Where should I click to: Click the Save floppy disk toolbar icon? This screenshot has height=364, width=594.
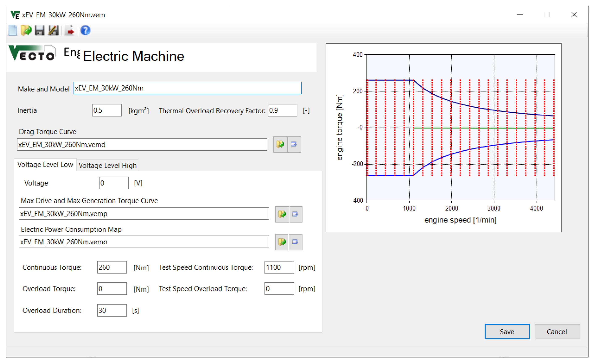pos(39,30)
